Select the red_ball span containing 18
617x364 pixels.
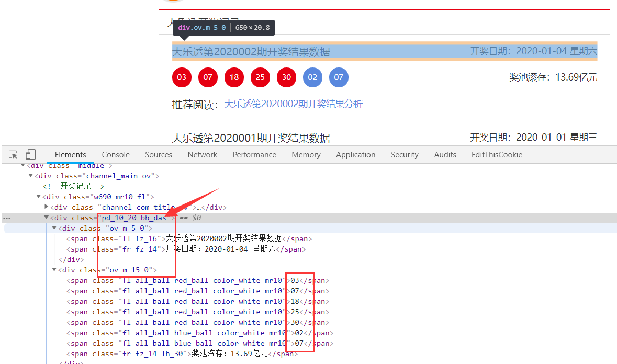[197, 301]
